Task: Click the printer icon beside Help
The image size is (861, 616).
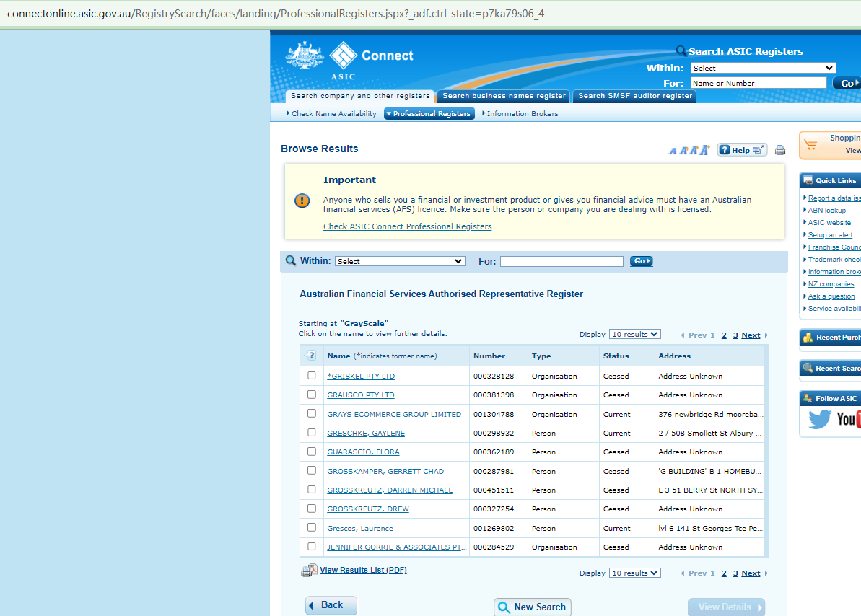Action: click(779, 150)
